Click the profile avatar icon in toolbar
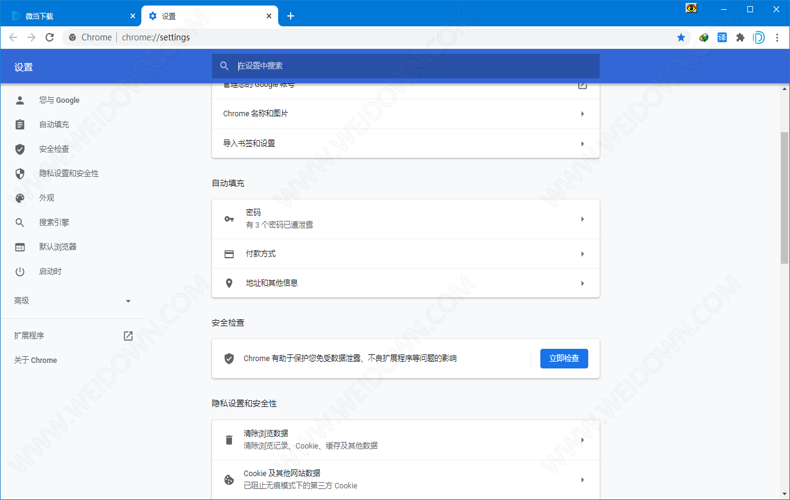 pos(759,38)
